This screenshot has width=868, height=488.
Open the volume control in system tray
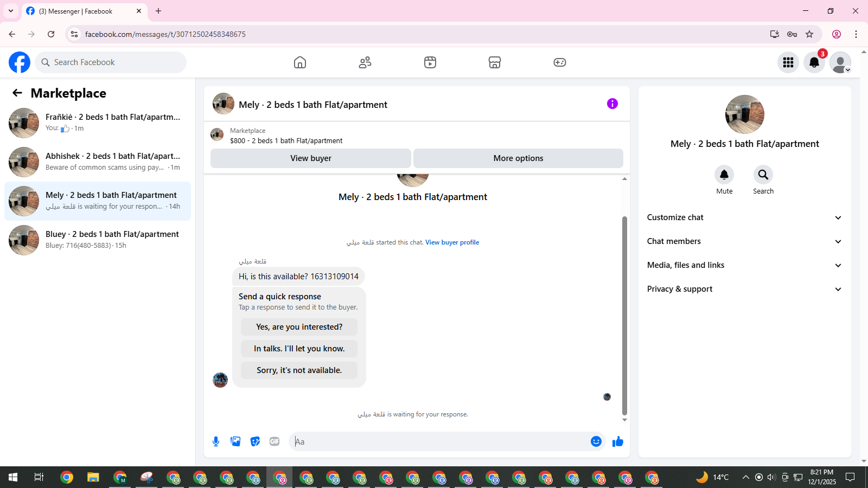(771, 477)
